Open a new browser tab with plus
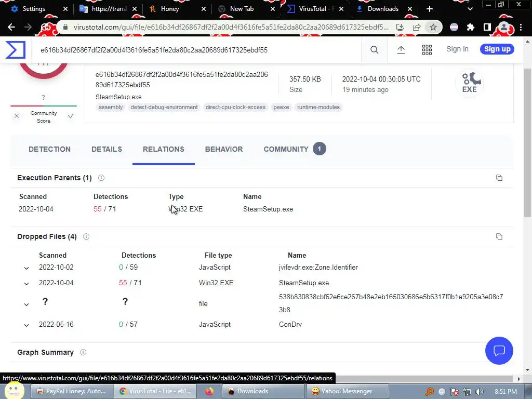This screenshot has width=532, height=399. (x=430, y=9)
